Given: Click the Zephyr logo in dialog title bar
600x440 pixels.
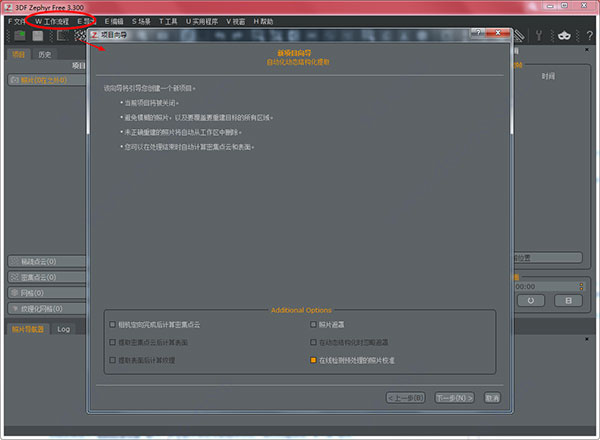Looking at the screenshot, I should (95, 35).
